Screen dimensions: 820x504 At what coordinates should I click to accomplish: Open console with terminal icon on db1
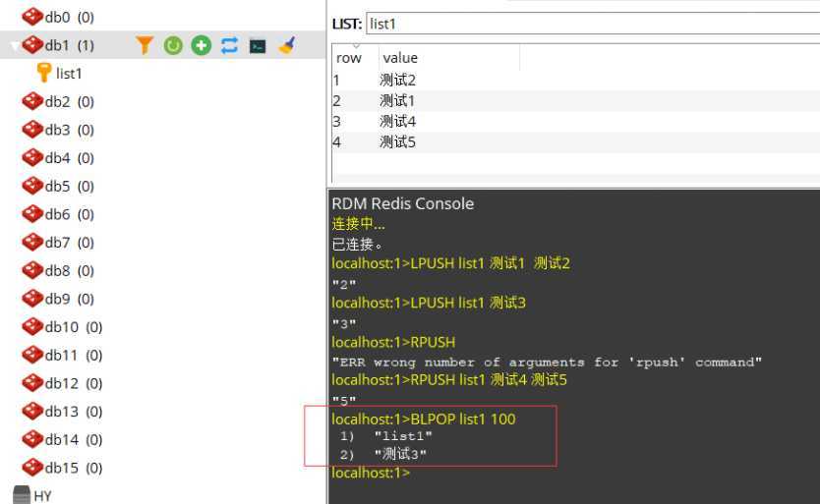tap(258, 46)
